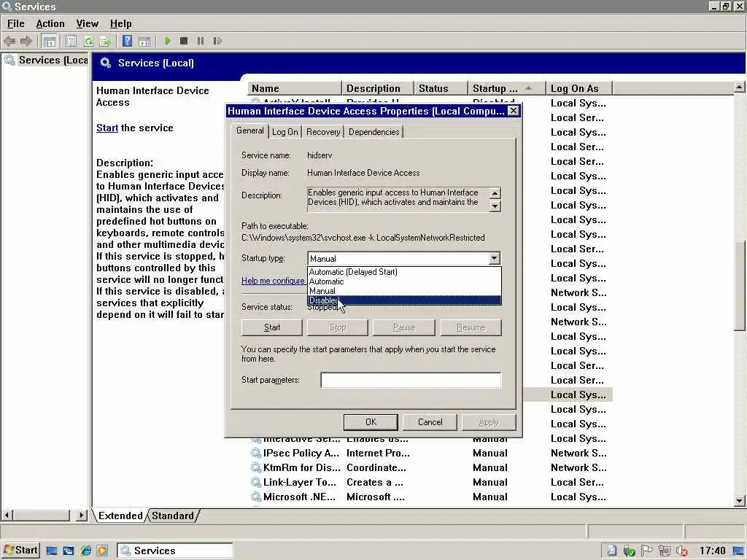Sort by the Startup Type column header

506,88
